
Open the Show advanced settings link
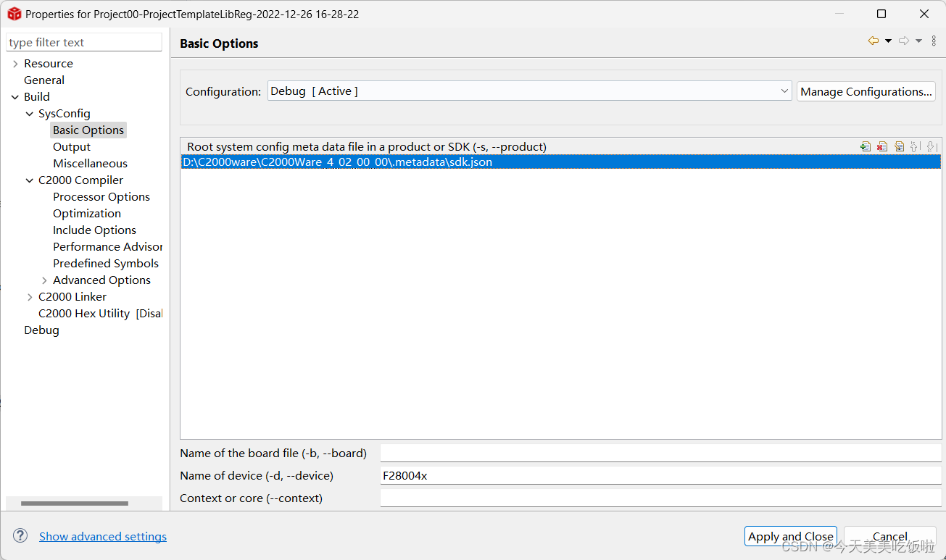(x=103, y=536)
